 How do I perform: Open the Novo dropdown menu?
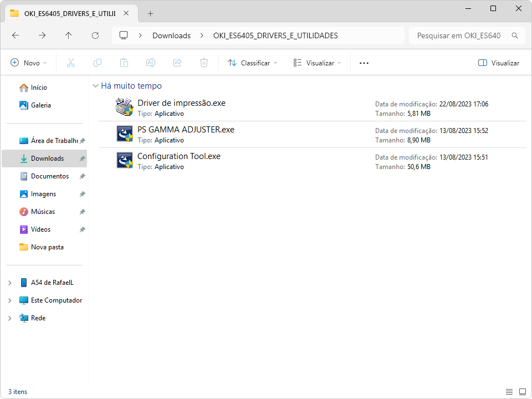pyautogui.click(x=29, y=63)
